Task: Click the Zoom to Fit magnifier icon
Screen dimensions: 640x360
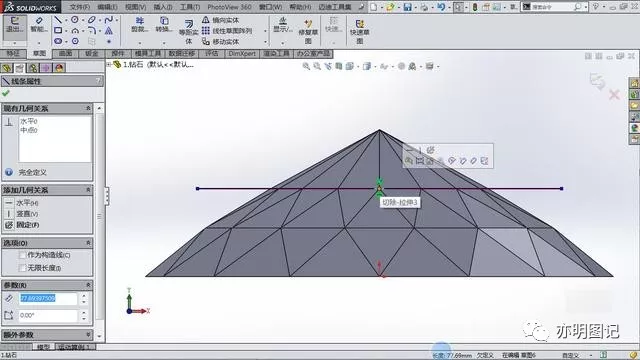Action: tap(306, 66)
